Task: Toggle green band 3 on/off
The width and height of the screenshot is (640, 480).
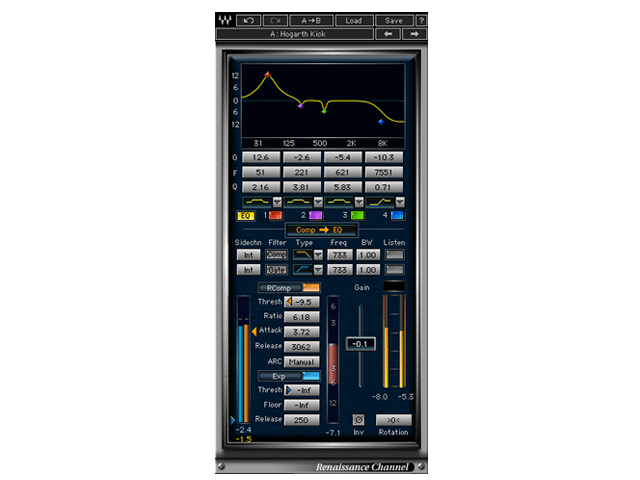Action: coord(357,215)
